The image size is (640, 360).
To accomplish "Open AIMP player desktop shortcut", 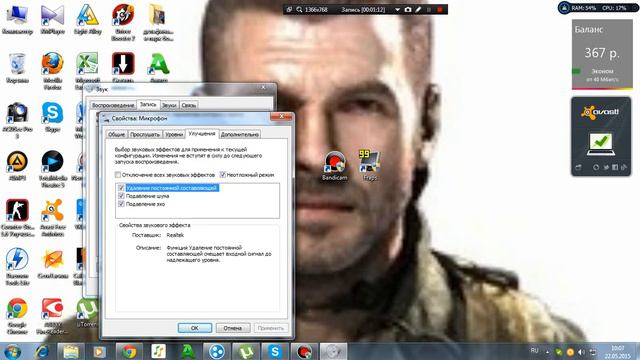I will (x=17, y=166).
